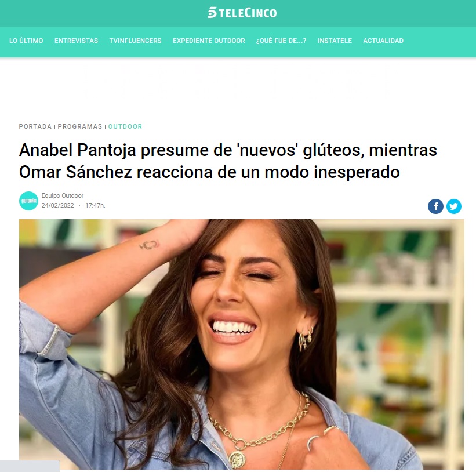476x472 pixels.
Task: Open the TVINFLUENCERS section
Action: click(x=136, y=41)
